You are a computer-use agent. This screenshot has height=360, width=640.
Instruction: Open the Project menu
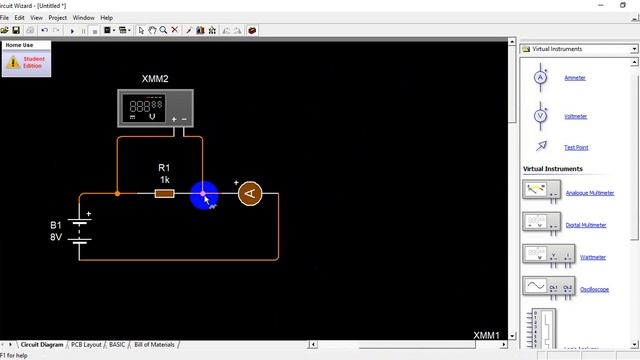[x=58, y=18]
